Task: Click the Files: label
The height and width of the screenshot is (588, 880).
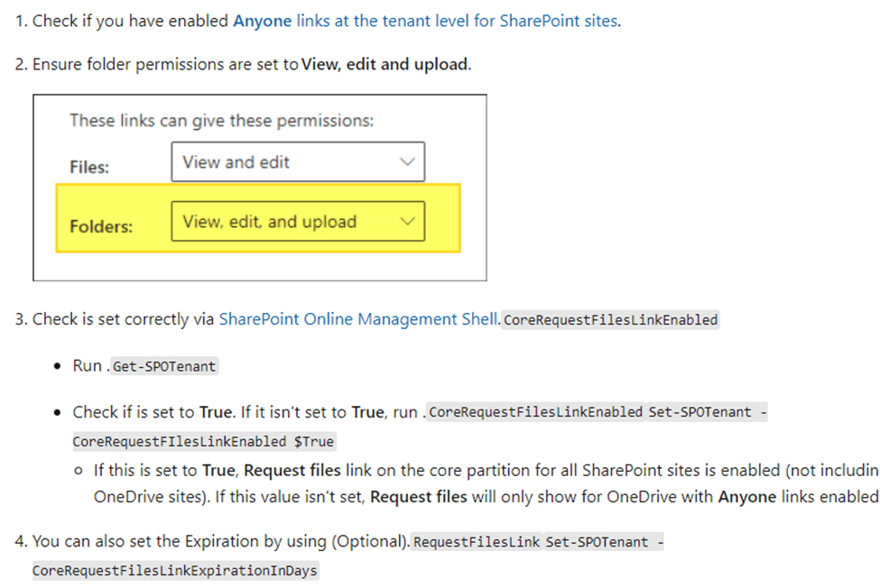Action: tap(89, 167)
